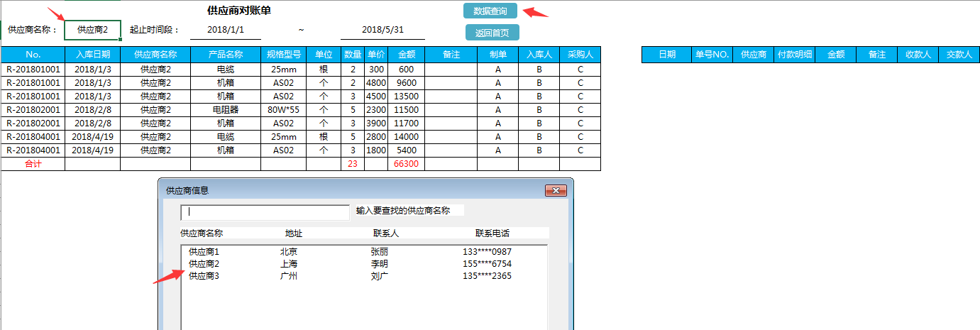Click the 入库人 column header
Viewport: 980px width, 330px height.
click(539, 55)
